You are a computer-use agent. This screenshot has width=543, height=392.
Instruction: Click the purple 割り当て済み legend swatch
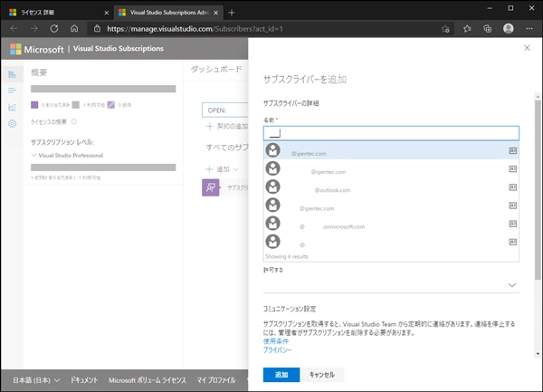pos(34,105)
